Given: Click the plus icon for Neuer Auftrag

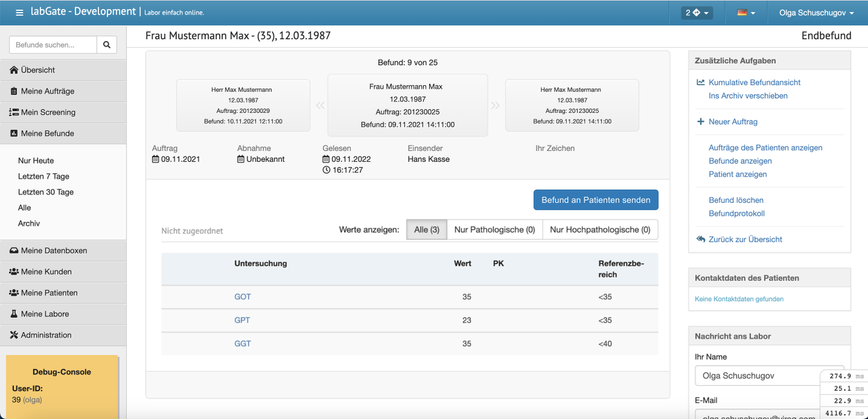Looking at the screenshot, I should coord(701,122).
